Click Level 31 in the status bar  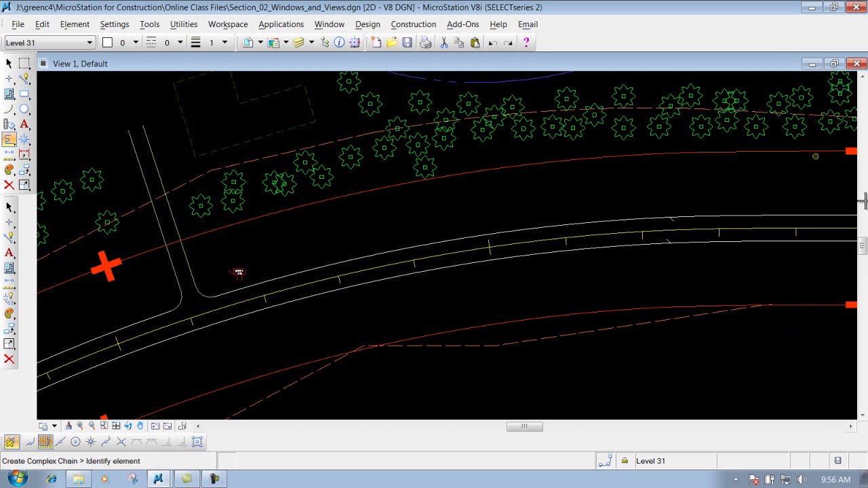click(x=651, y=461)
